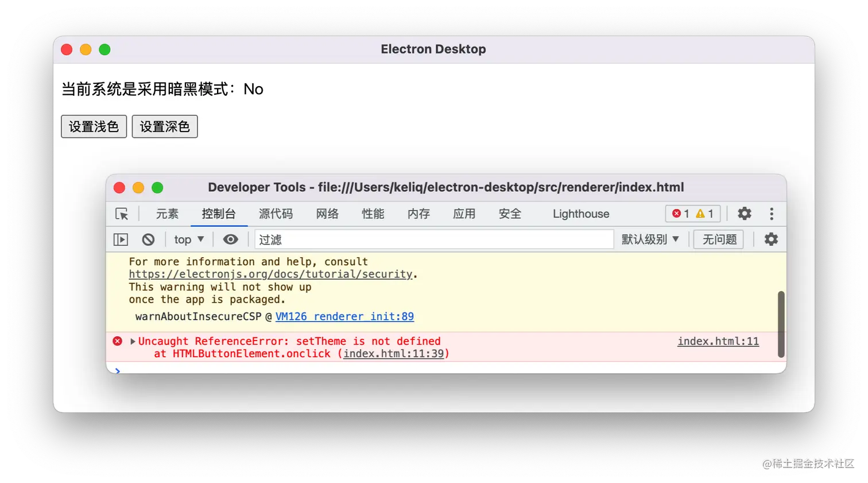
Task: Select the 控制台 tab
Action: (x=219, y=214)
